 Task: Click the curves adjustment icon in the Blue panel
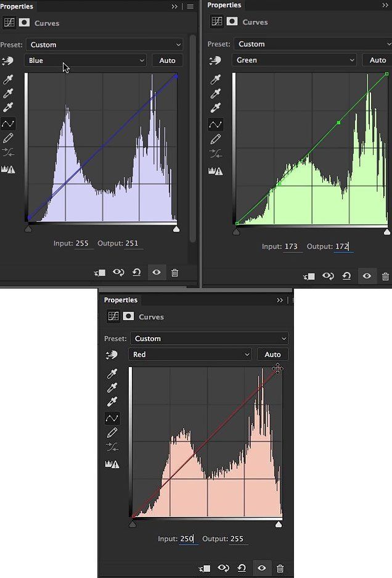[9, 22]
